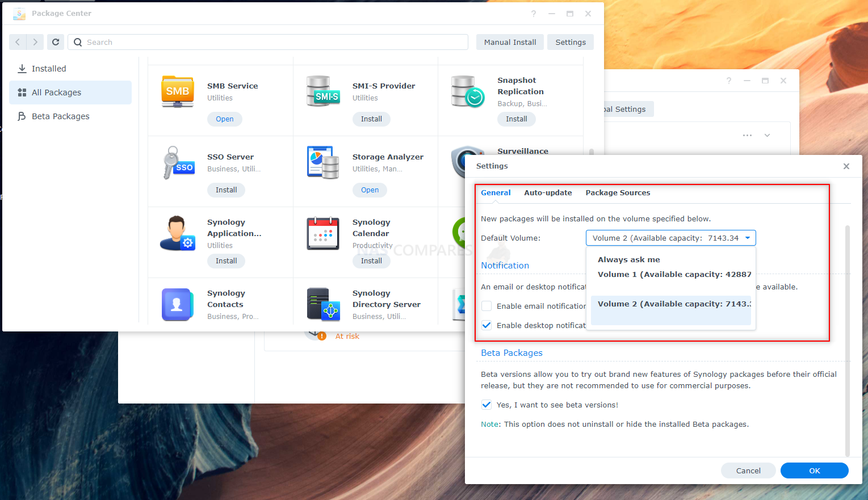The width and height of the screenshot is (868, 500).
Task: Open the Default Volume dropdown
Action: [671, 238]
